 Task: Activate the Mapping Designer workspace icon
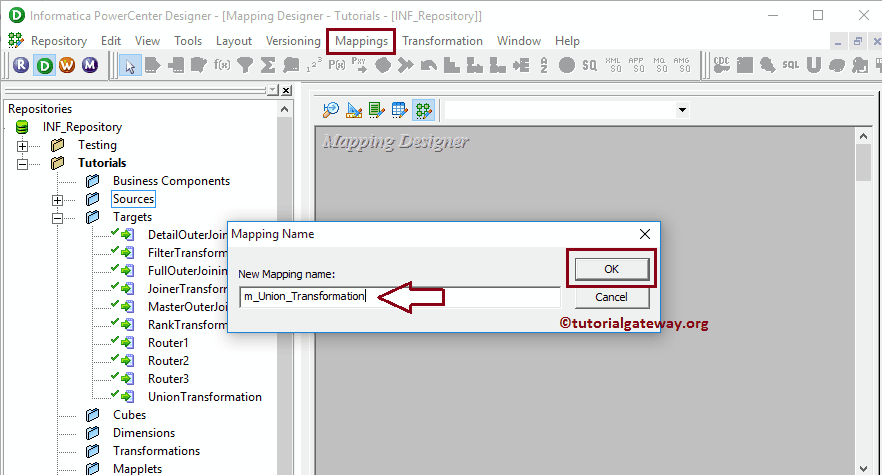(424, 110)
